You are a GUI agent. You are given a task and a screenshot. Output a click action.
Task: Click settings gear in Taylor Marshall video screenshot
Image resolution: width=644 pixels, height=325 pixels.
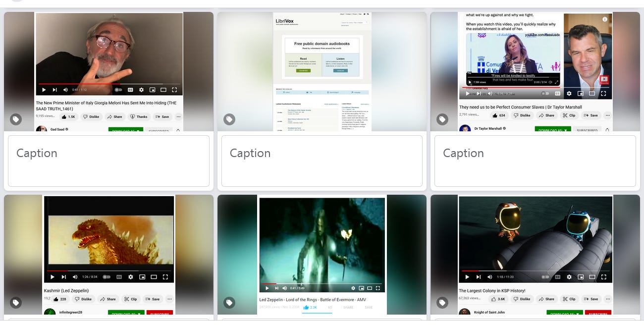(x=569, y=93)
